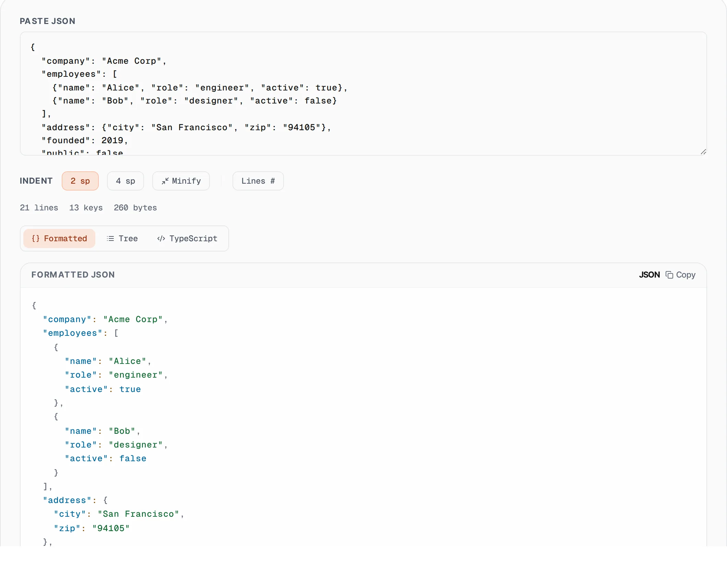
Task: Click "94105" zip value in formatted output
Action: (x=111, y=528)
